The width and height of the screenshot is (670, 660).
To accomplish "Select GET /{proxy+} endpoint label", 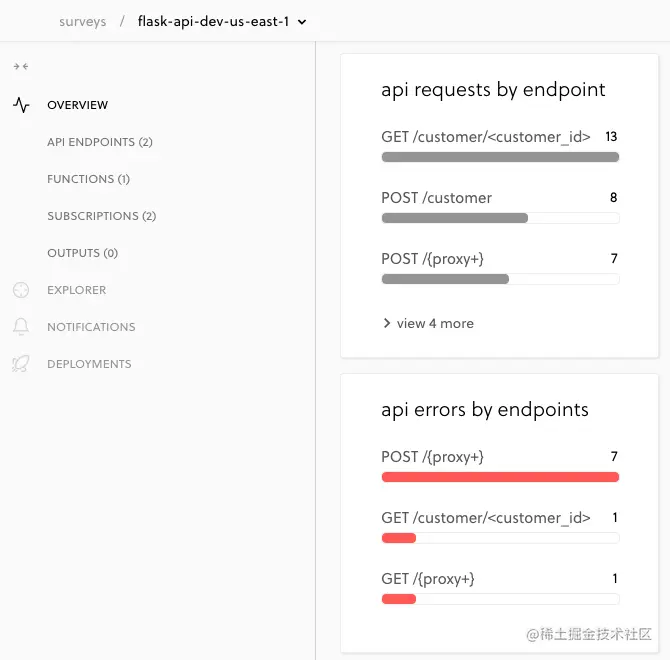I will point(428,579).
